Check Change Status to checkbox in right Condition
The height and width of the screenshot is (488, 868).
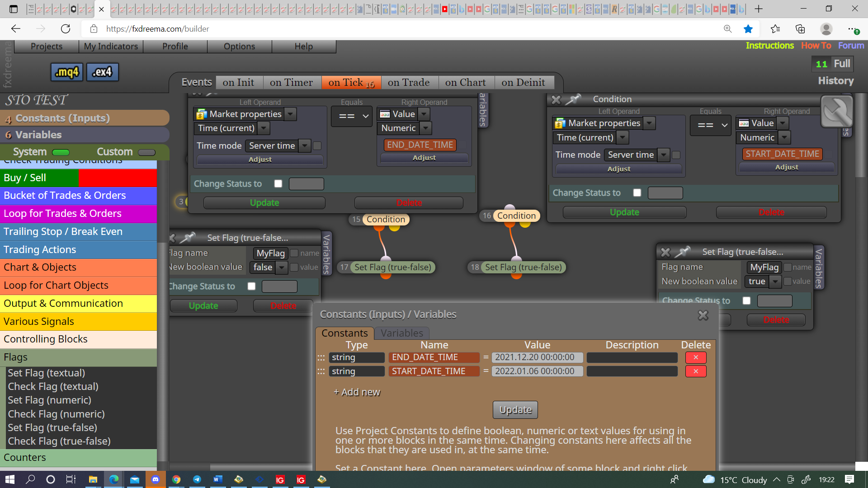pyautogui.click(x=637, y=193)
